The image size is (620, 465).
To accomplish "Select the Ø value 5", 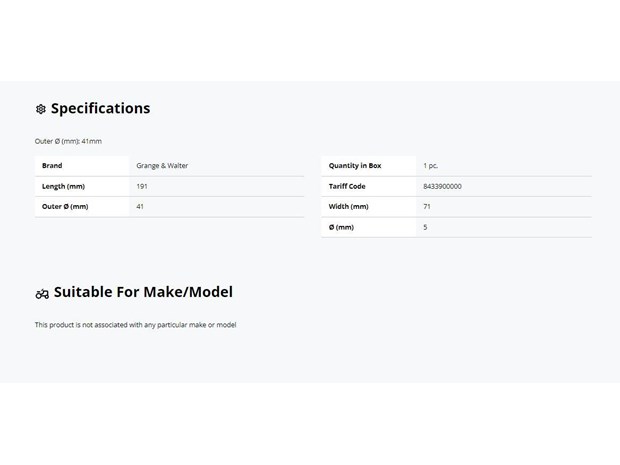I will click(425, 227).
